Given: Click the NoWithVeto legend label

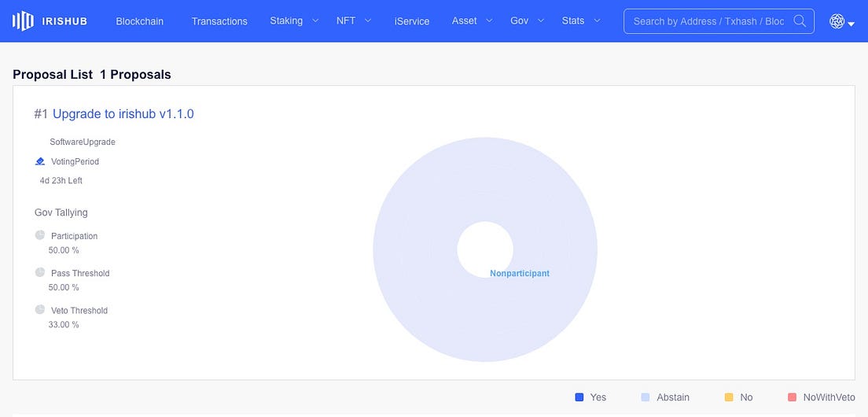Looking at the screenshot, I should click(x=829, y=397).
